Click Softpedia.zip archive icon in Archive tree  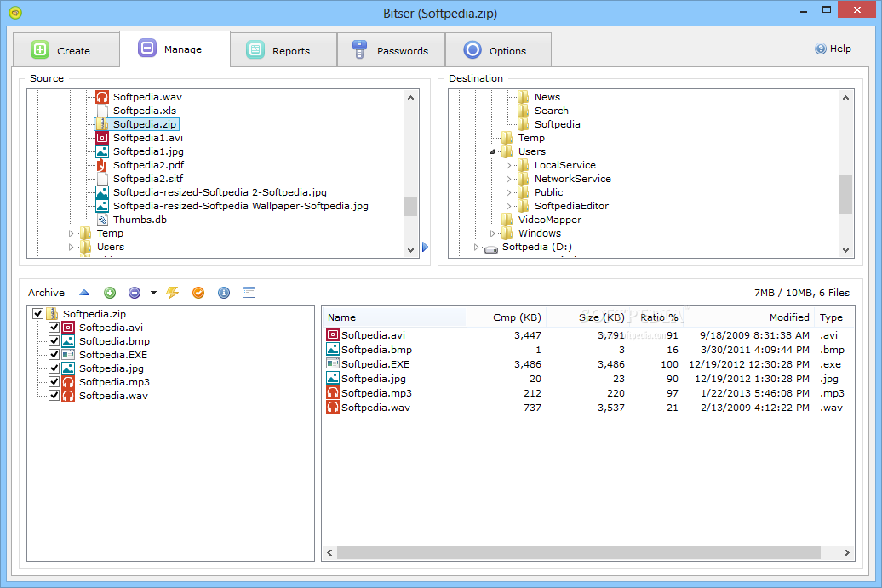[x=52, y=314]
